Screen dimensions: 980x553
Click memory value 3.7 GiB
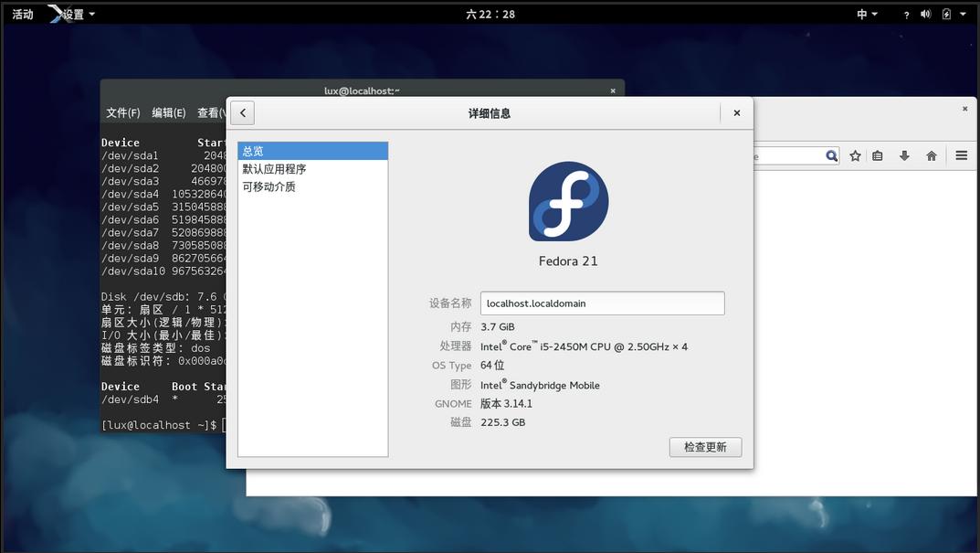tap(498, 326)
